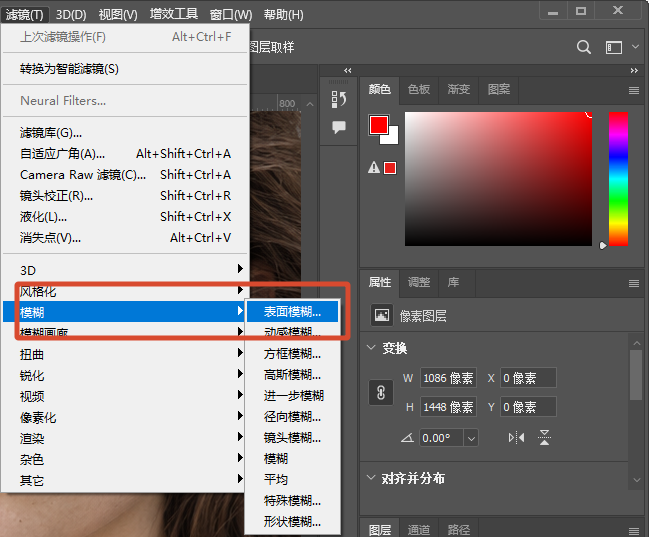Open the 帮助(H) menu
The height and width of the screenshot is (537, 649).
pos(284,15)
